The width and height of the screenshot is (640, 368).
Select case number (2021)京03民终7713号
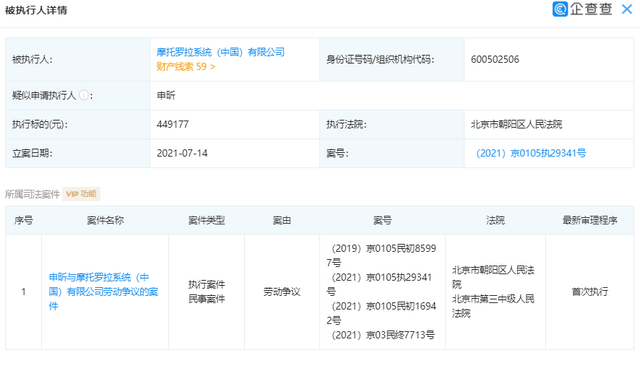coord(383,335)
